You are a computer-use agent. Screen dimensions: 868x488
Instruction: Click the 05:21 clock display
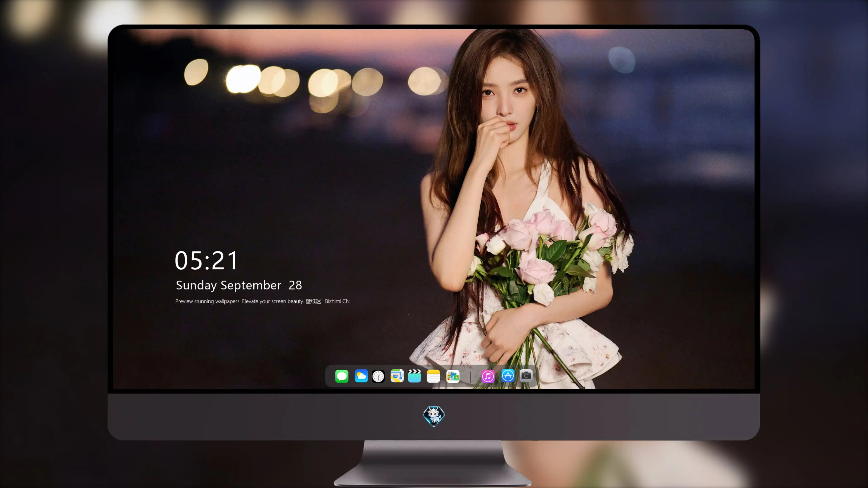click(206, 260)
